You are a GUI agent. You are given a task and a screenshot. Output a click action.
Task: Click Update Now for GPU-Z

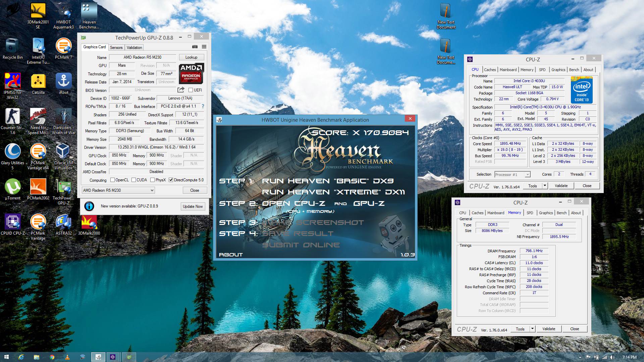click(193, 206)
